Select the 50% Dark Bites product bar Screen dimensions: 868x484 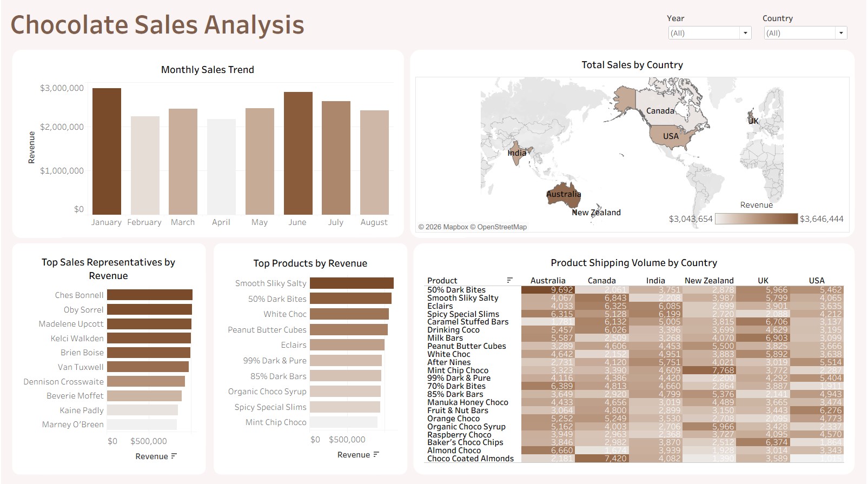point(350,299)
